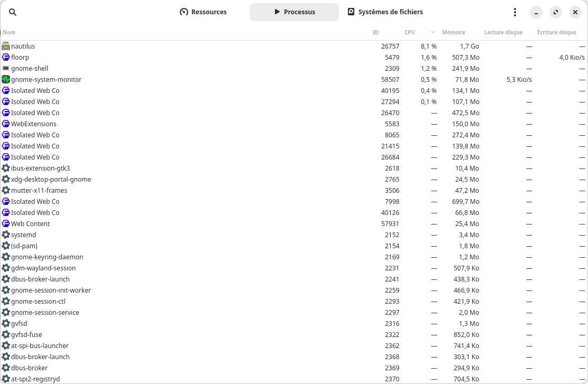Viewport: 588px width, 384px height.
Task: Sort processes by Nom column header
Action: (x=9, y=32)
